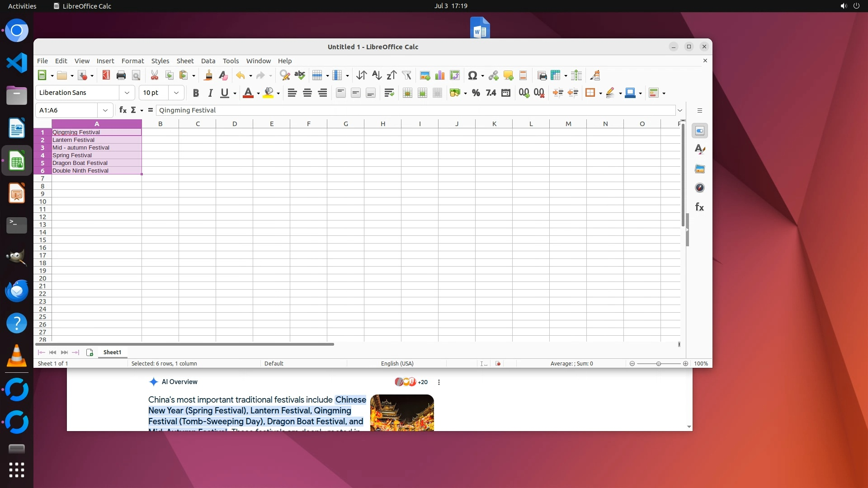The width and height of the screenshot is (868, 488).
Task: Toggle Bold formatting
Action: [195, 93]
